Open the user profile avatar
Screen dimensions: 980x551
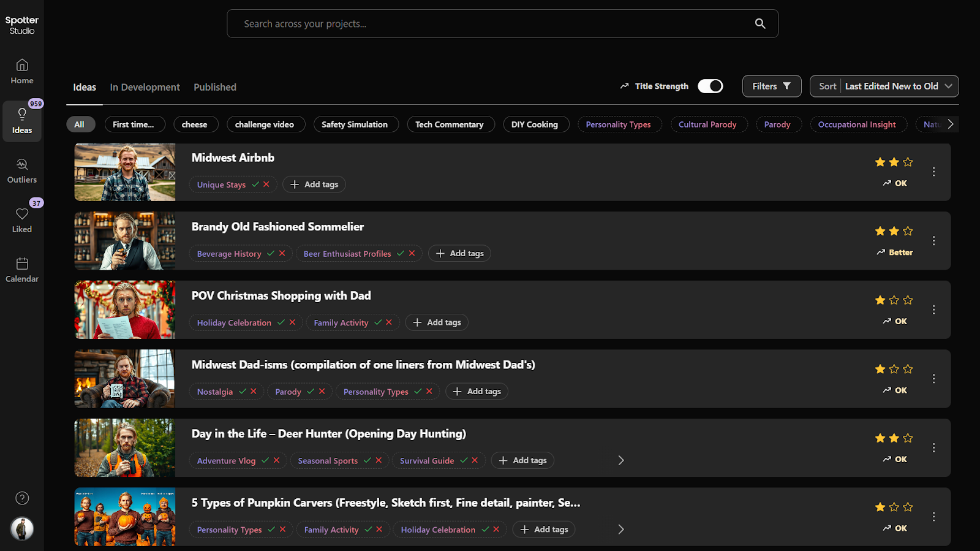tap(22, 529)
